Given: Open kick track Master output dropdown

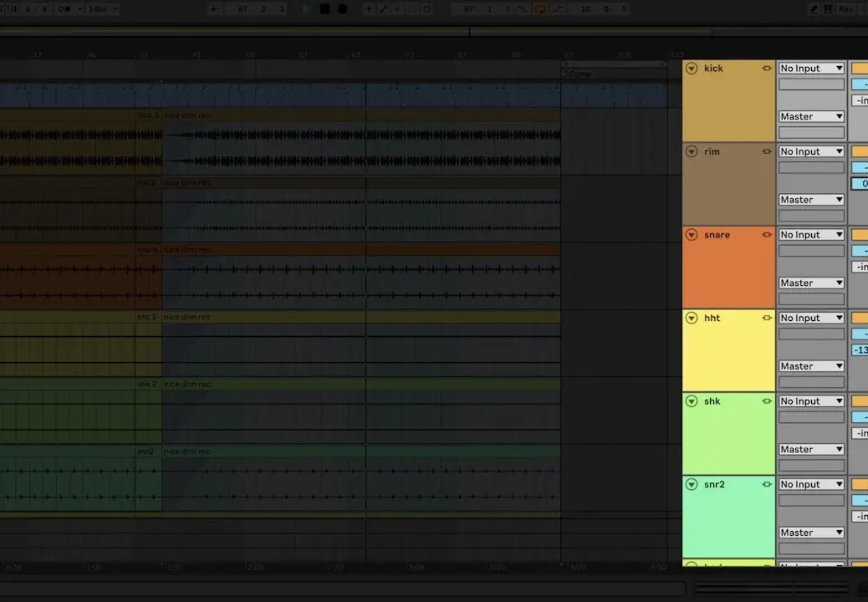Looking at the screenshot, I should tap(811, 116).
